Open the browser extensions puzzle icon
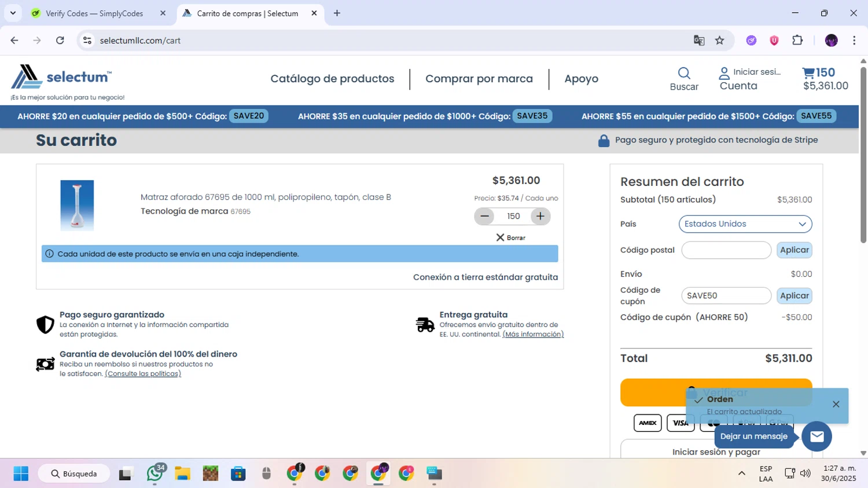This screenshot has width=868, height=488. tap(797, 40)
